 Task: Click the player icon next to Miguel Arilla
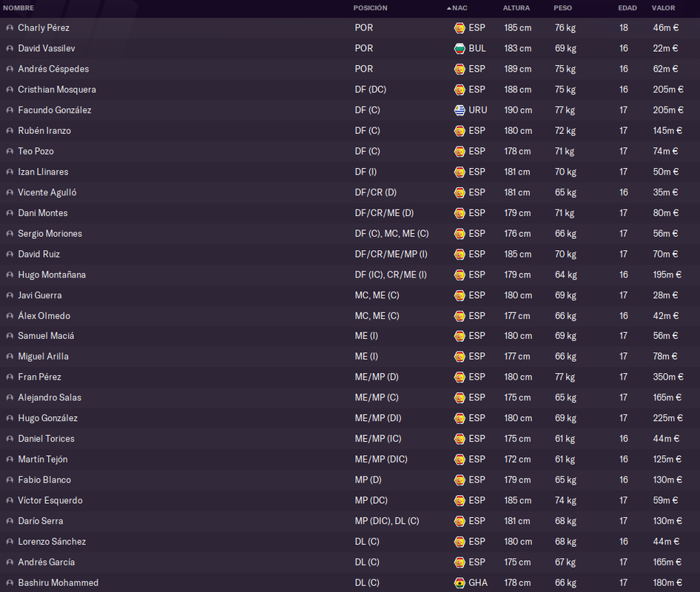pos(10,356)
